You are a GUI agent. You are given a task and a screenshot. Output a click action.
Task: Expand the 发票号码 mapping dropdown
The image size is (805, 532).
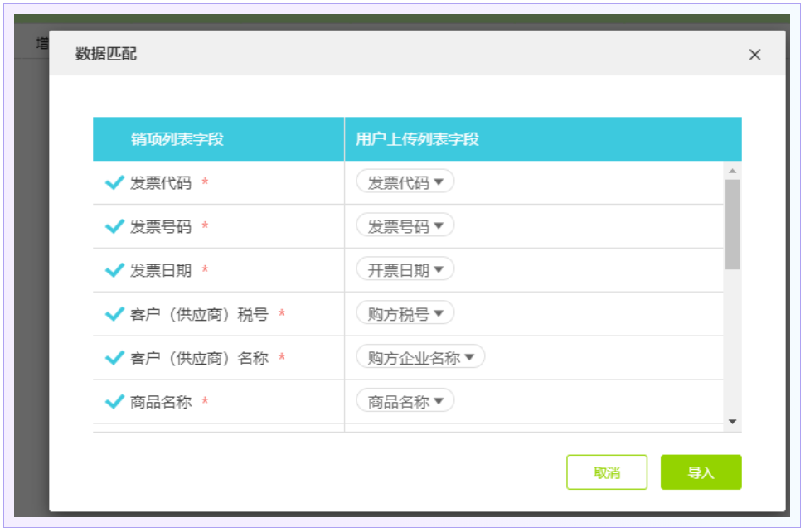(405, 226)
